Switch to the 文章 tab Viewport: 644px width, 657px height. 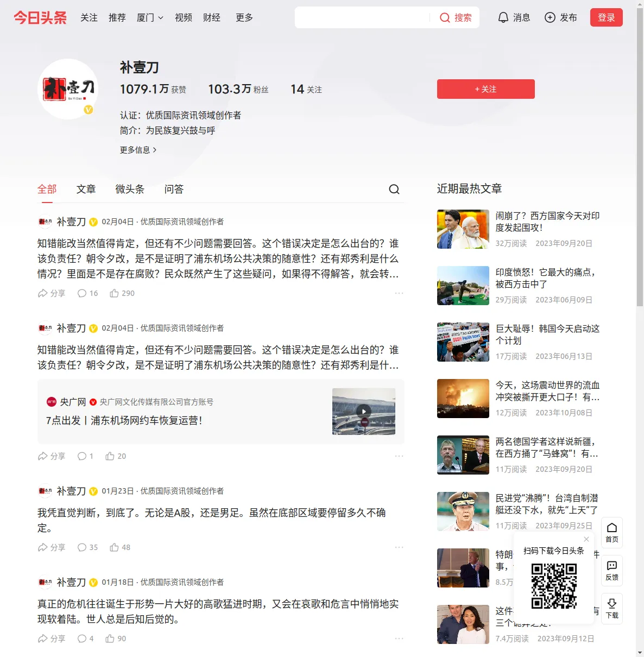pos(86,189)
